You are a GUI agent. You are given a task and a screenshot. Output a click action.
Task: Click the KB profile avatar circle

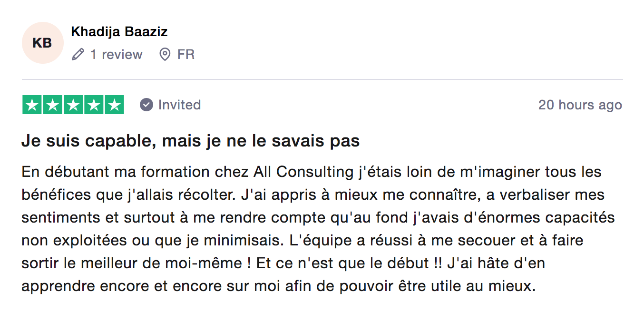coord(42,43)
